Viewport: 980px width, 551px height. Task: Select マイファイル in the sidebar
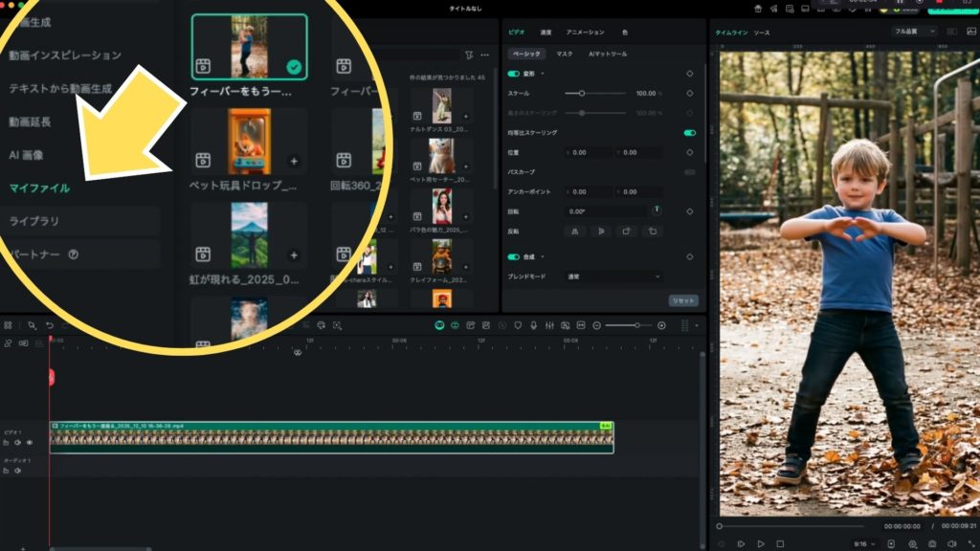pos(39,188)
